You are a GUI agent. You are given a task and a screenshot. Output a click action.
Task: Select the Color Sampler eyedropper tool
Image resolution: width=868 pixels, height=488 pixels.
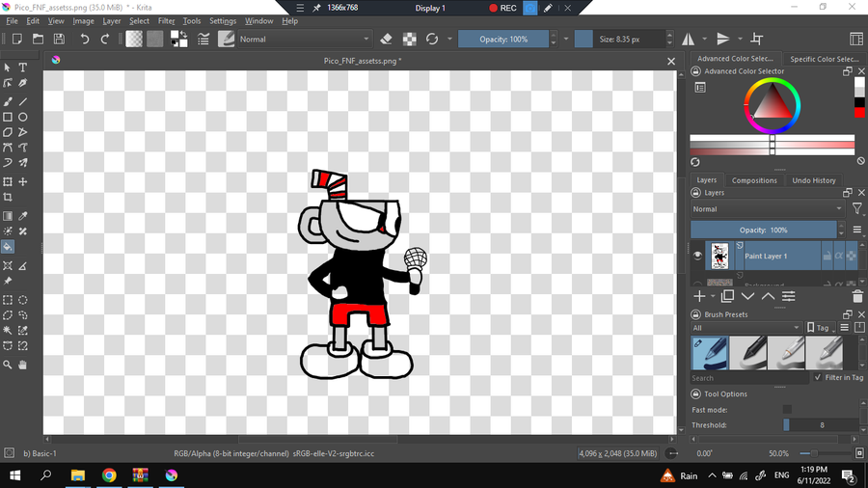(x=23, y=216)
